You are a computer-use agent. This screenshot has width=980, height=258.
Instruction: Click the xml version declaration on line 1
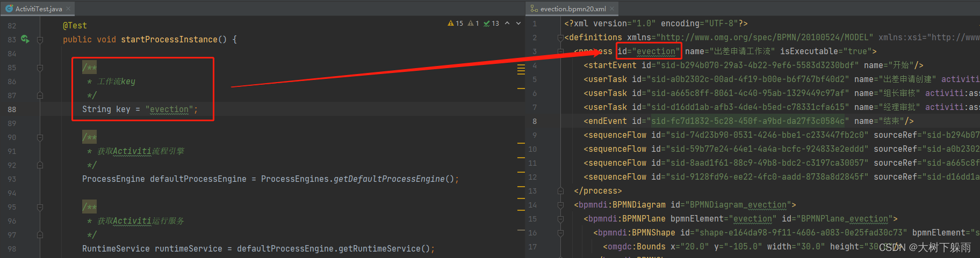tap(656, 24)
